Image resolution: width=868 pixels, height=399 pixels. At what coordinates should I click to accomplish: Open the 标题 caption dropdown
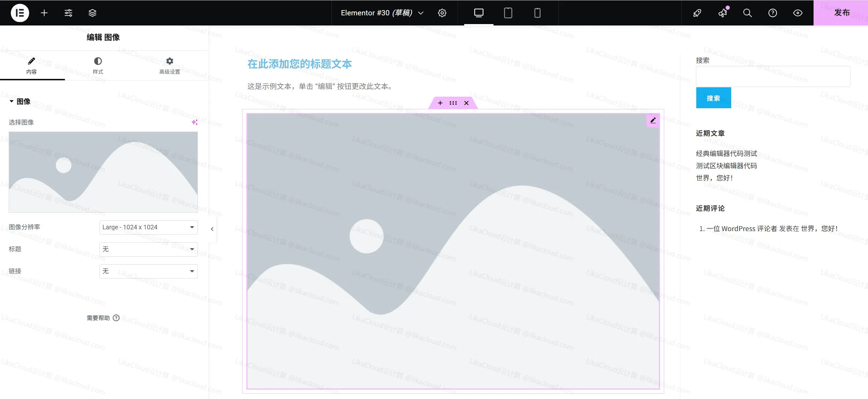click(x=148, y=249)
